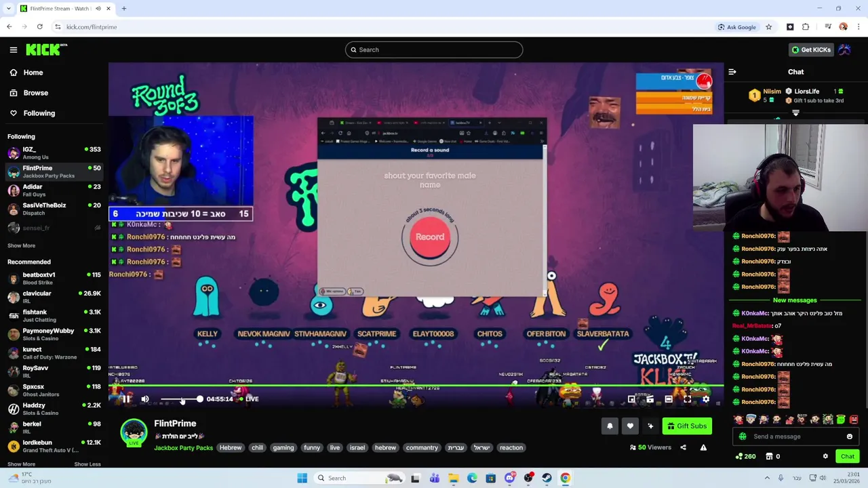Jump to New messages in chat
Viewport: 868px width, 488px height.
[x=795, y=300]
